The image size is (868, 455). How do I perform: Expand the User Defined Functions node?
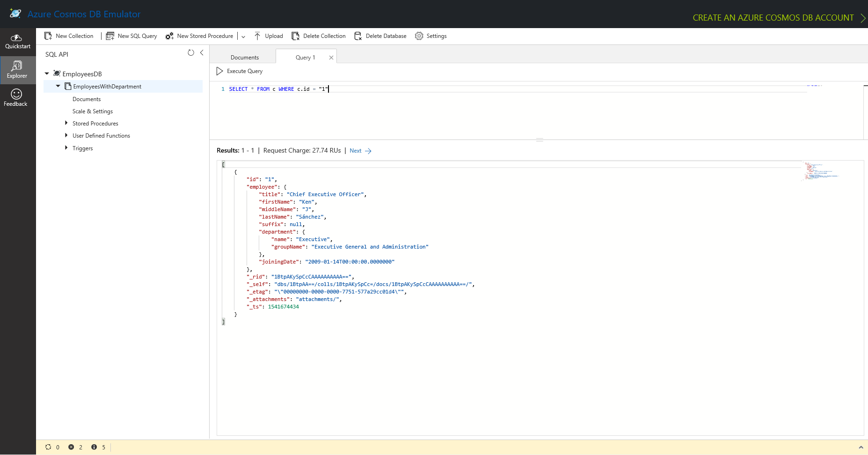[x=66, y=135]
